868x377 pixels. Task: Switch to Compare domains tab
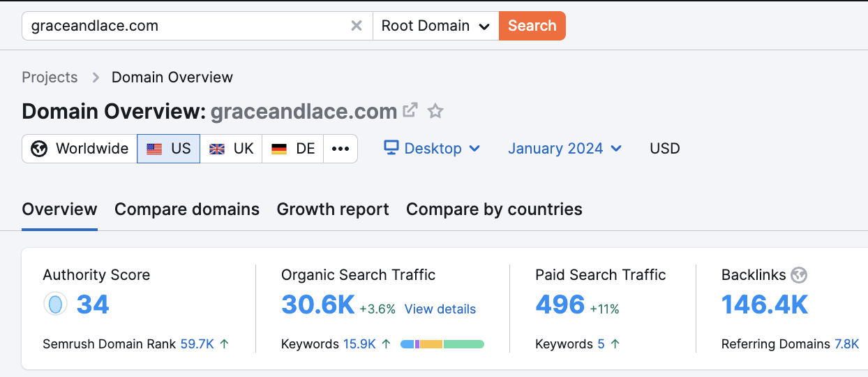[187, 209]
